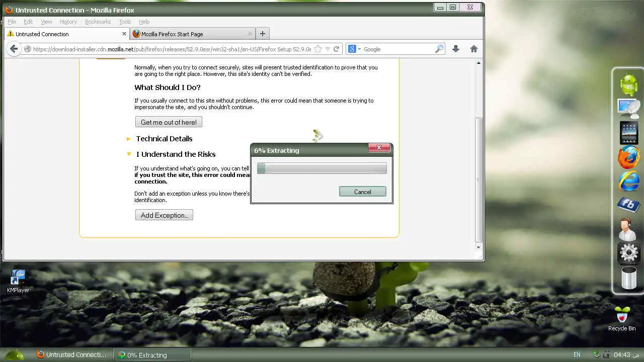Click the globe site identity icon in URL bar
This screenshot has height=362, width=644.
(x=28, y=49)
